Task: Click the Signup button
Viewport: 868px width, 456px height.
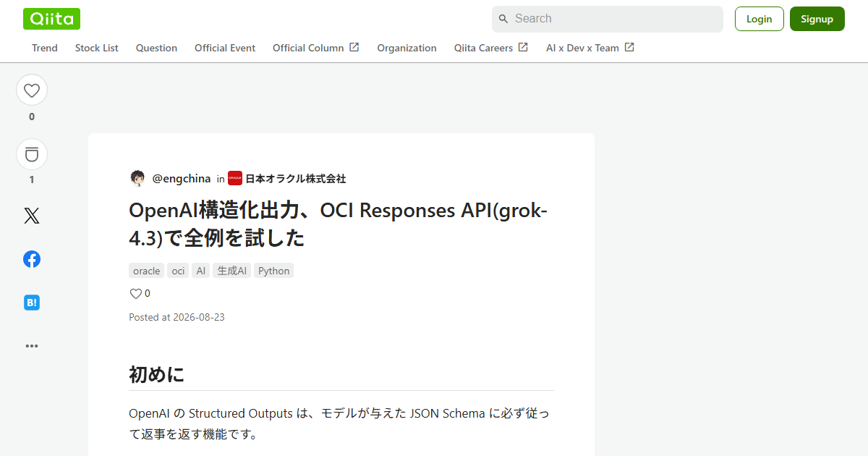Action: click(x=817, y=19)
